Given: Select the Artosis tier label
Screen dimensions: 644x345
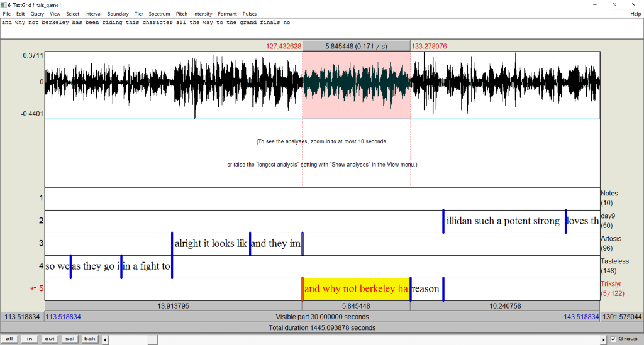Looking at the screenshot, I should (x=611, y=243).
